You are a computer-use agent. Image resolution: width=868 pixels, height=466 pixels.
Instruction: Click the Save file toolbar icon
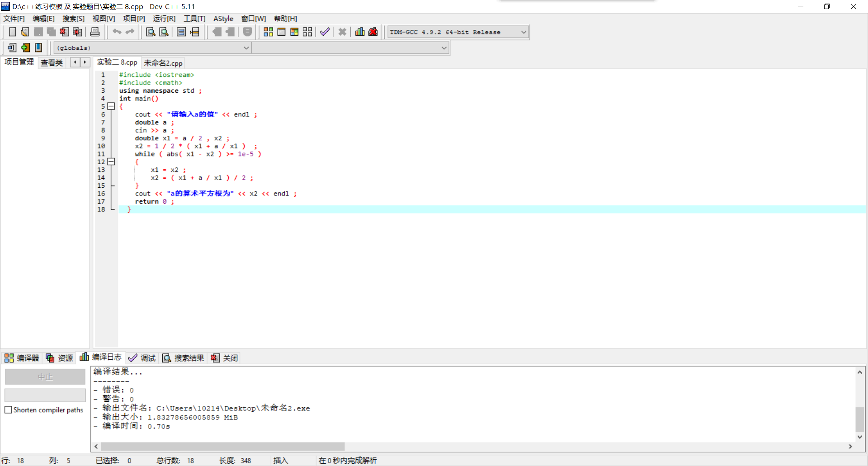(38, 32)
